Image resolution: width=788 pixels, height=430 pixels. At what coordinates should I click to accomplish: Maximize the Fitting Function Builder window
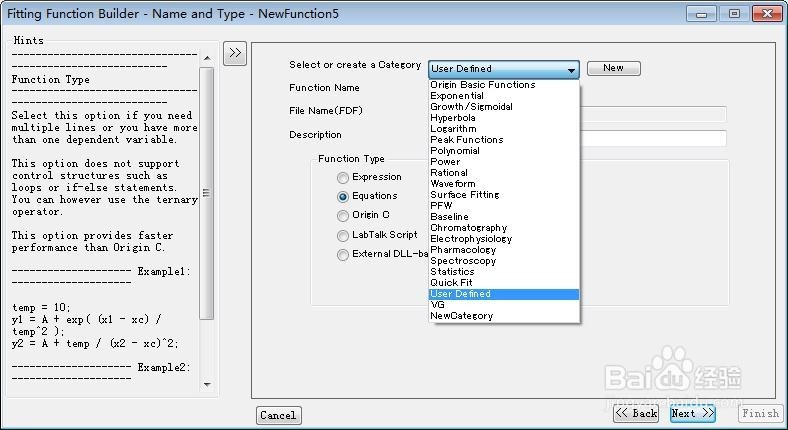coord(734,14)
